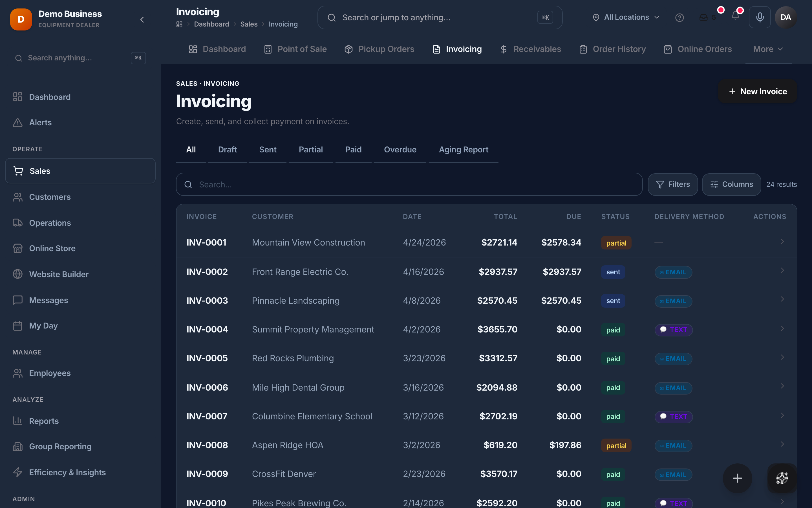
Task: Open INV-0007 row chevron
Action: (x=782, y=416)
